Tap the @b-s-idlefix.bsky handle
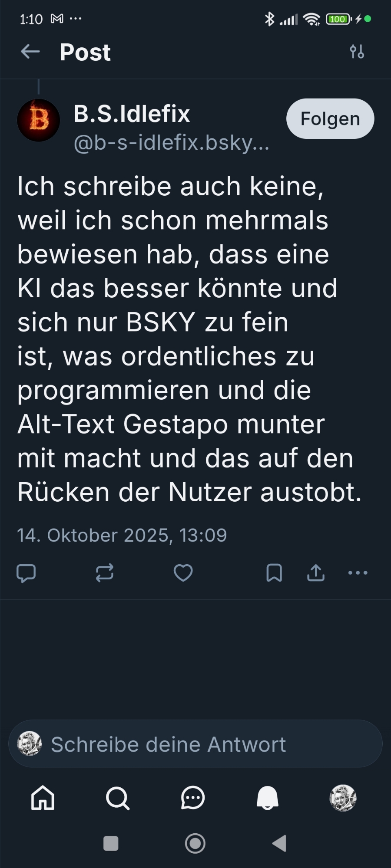 click(171, 143)
